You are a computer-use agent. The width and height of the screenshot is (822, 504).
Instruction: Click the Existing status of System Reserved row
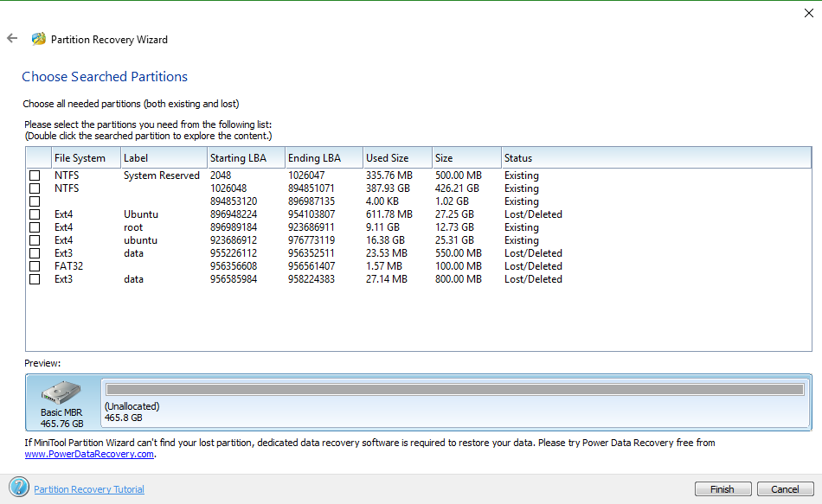[522, 175]
